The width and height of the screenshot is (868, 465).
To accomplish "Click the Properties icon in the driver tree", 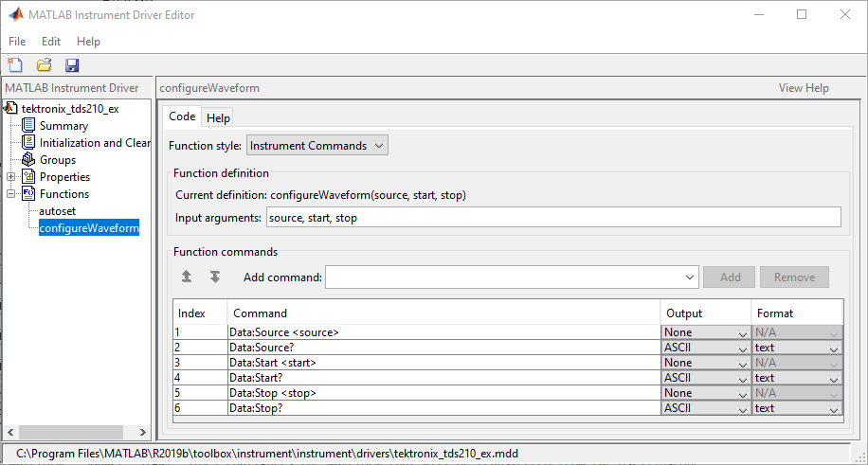I will 28,176.
